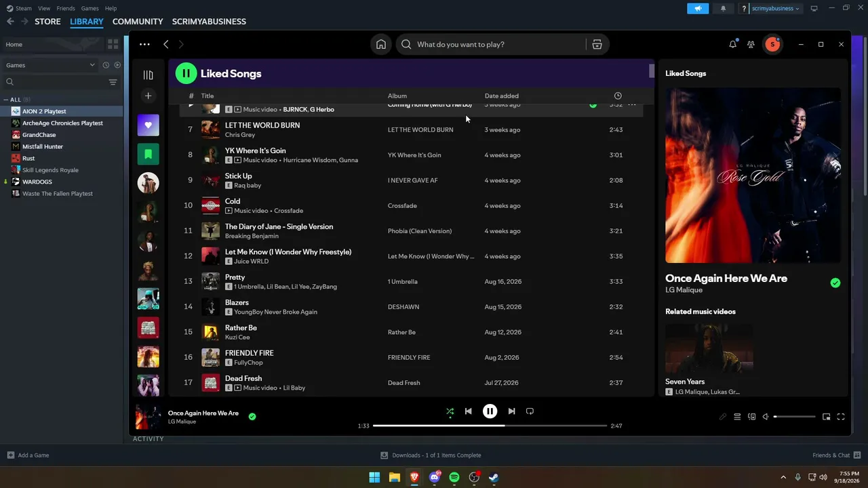Enter full screen player mode
This screenshot has height=488, width=868.
click(x=841, y=417)
